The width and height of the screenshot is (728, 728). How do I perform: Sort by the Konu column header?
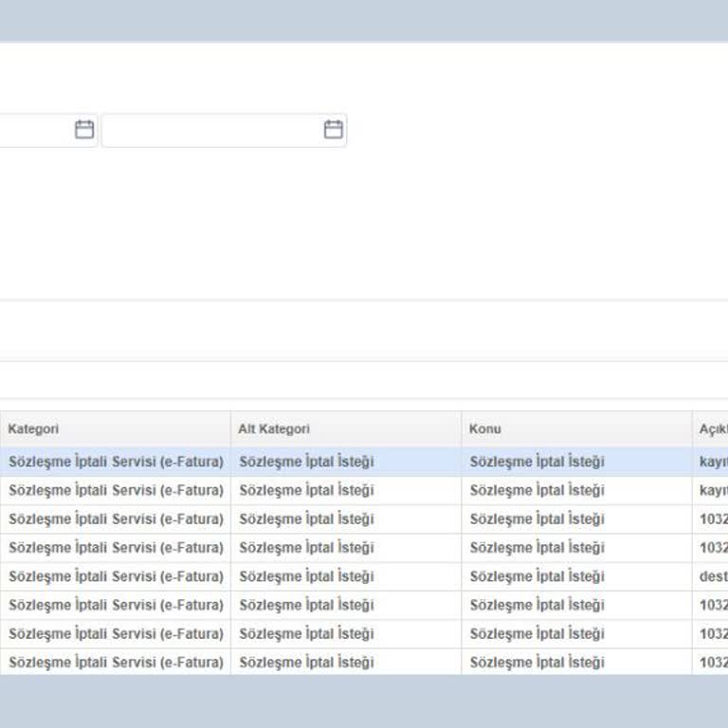pyautogui.click(x=485, y=429)
